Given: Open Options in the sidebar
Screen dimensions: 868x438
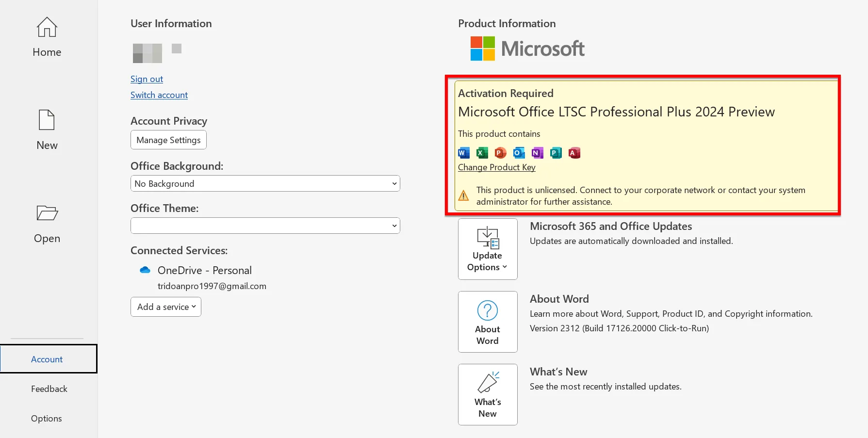Looking at the screenshot, I should (47, 418).
